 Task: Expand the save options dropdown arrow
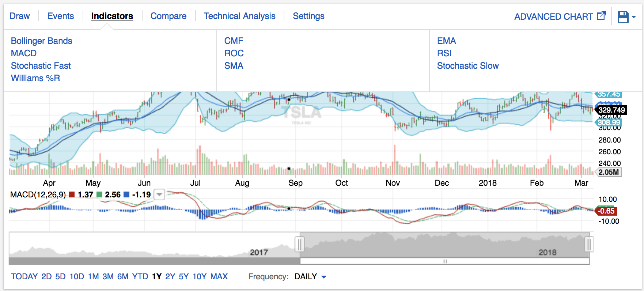click(634, 17)
